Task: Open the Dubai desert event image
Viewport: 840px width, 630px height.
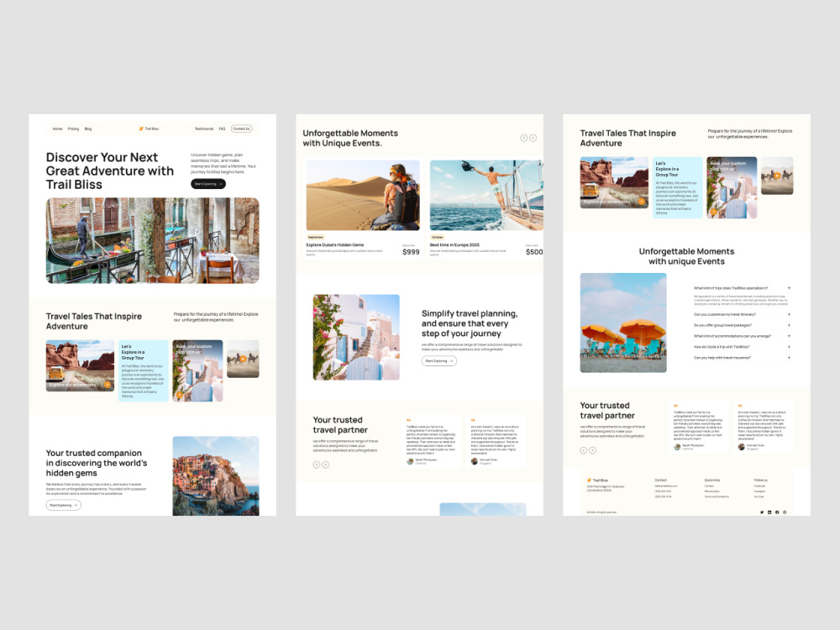Action: click(x=363, y=195)
